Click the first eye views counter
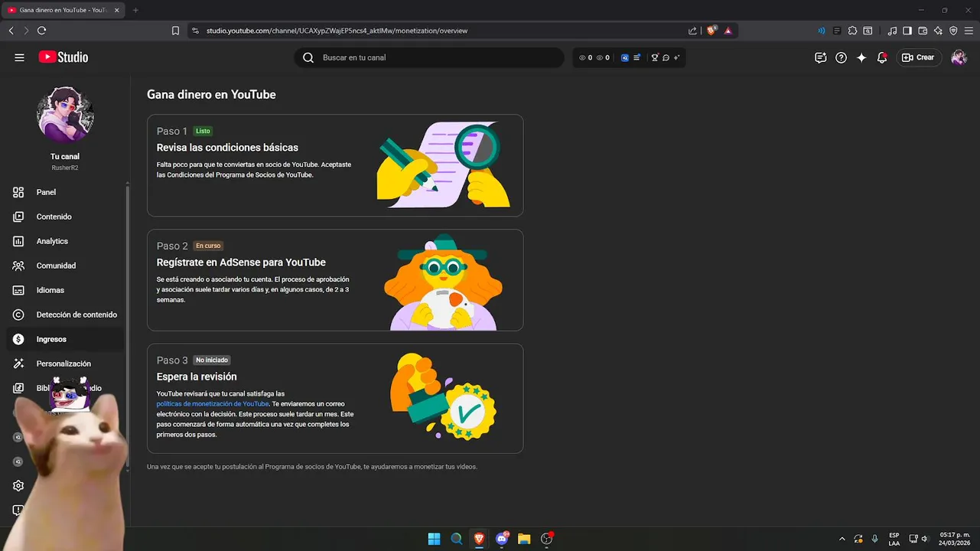 coord(585,57)
